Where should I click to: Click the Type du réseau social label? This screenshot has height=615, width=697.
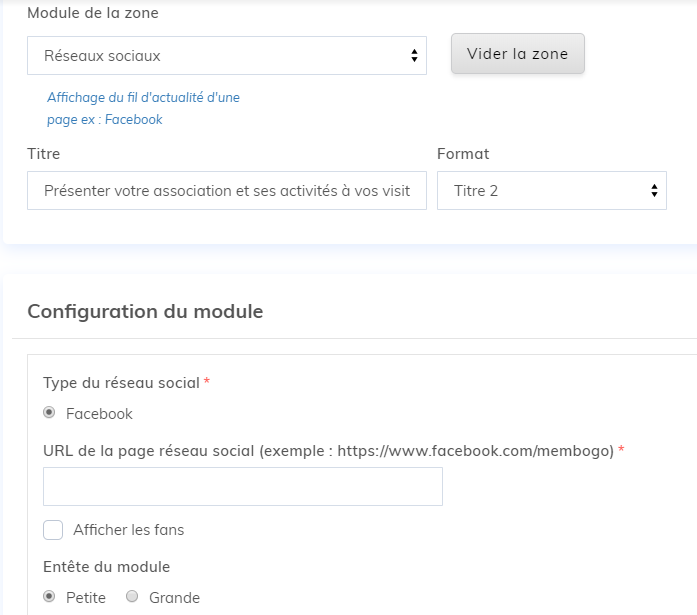(x=122, y=383)
